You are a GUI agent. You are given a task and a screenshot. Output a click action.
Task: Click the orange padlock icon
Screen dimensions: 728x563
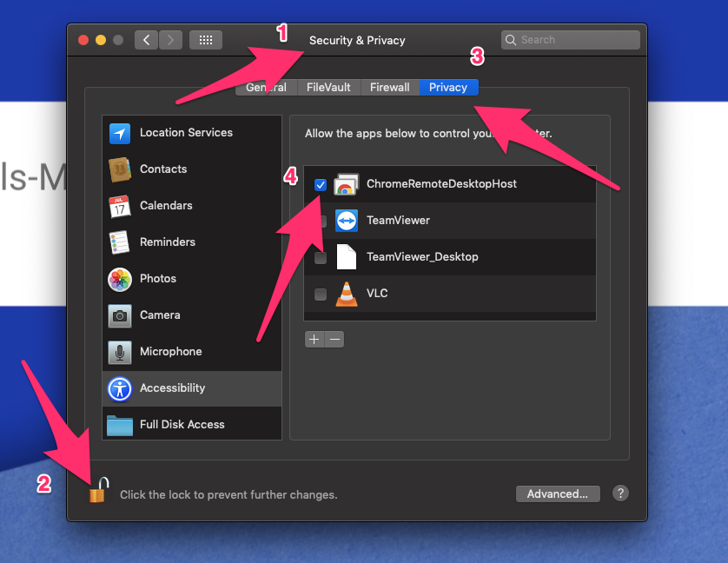coord(97,491)
